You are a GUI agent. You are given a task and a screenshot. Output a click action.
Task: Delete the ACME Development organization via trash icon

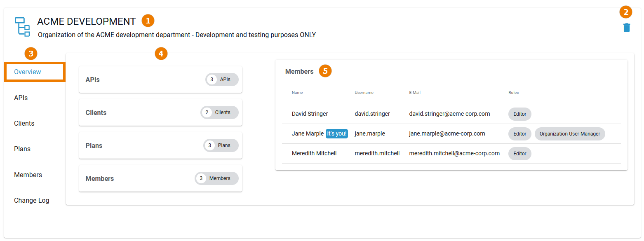[x=626, y=27]
